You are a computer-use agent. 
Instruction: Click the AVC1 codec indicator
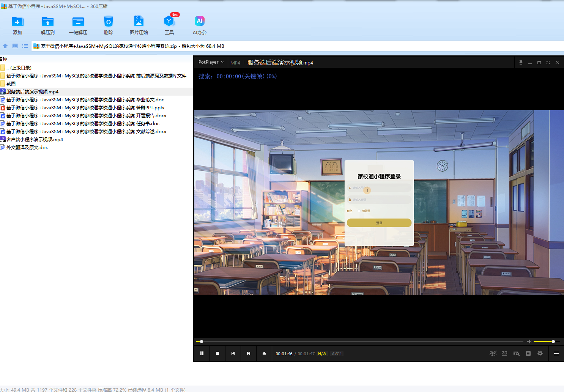(337, 354)
